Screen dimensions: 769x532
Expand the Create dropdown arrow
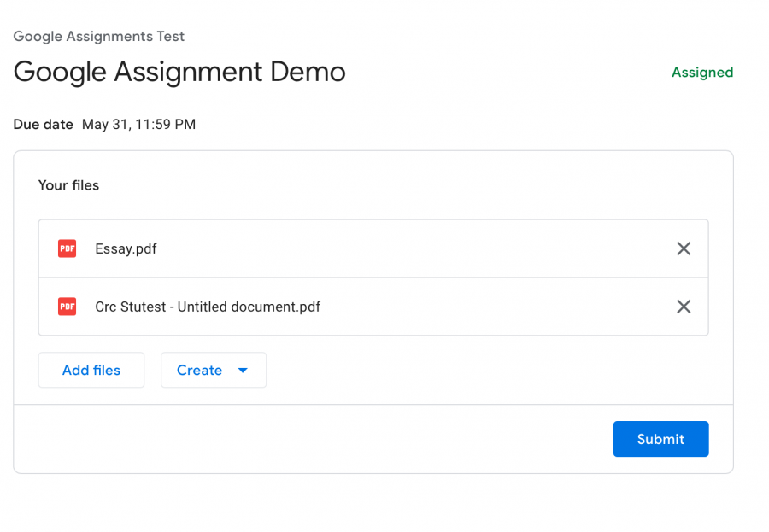pos(243,371)
